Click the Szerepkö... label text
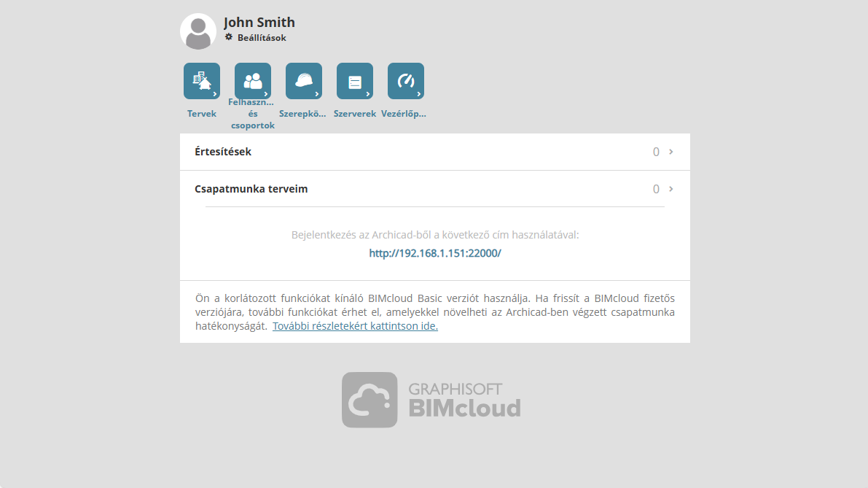This screenshot has height=488, width=868. pos(302,114)
